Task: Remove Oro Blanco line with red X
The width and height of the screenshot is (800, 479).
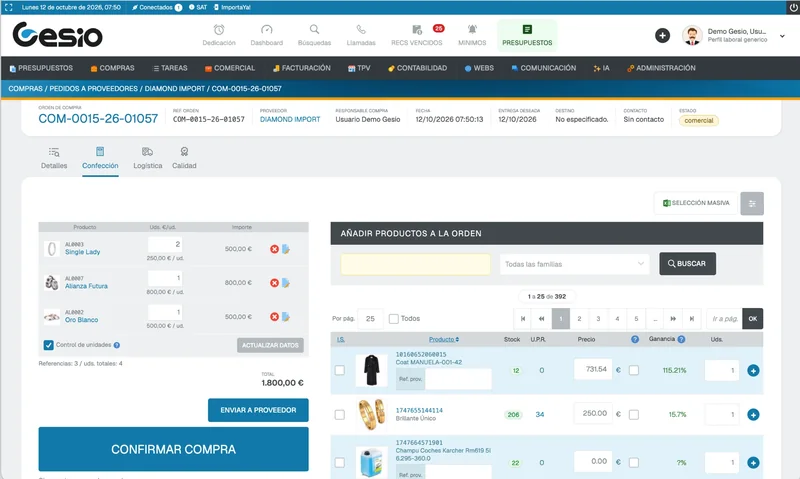Action: 274,317
